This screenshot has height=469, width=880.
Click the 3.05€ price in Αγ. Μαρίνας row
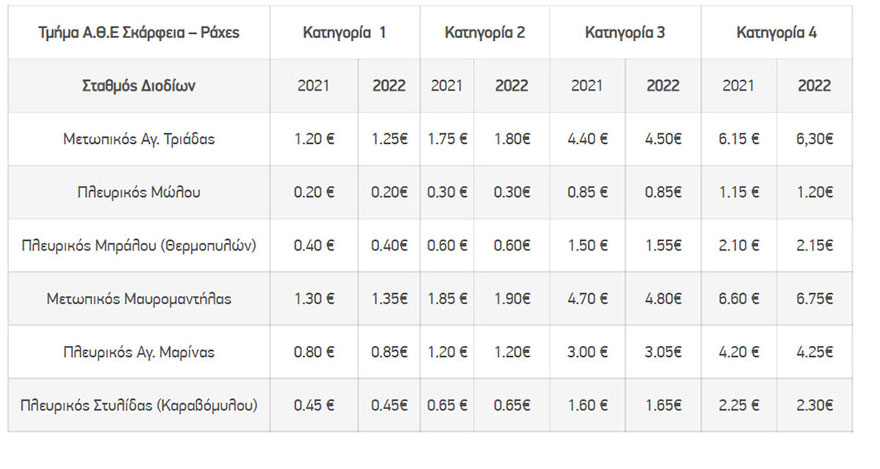pyautogui.click(x=664, y=351)
